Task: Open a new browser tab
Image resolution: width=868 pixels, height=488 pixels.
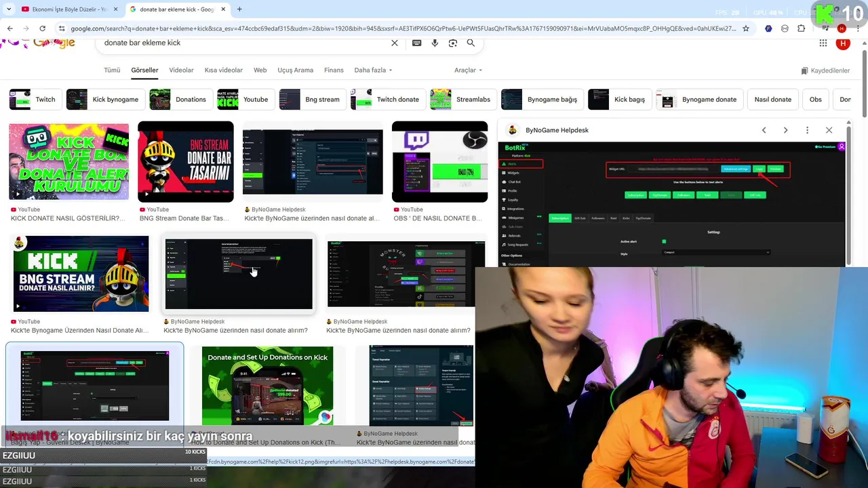Action: pyautogui.click(x=239, y=9)
